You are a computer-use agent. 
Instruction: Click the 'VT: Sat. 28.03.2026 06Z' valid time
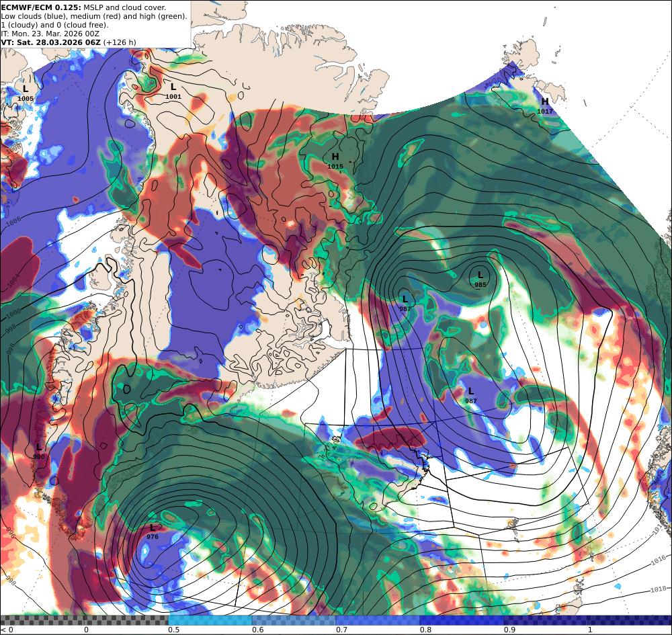coord(50,42)
